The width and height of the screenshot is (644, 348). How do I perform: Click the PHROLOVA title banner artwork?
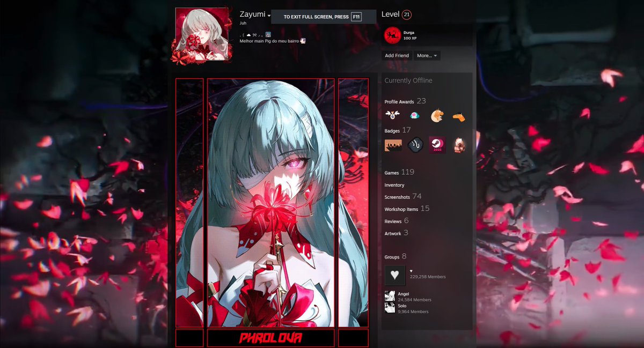click(x=270, y=338)
